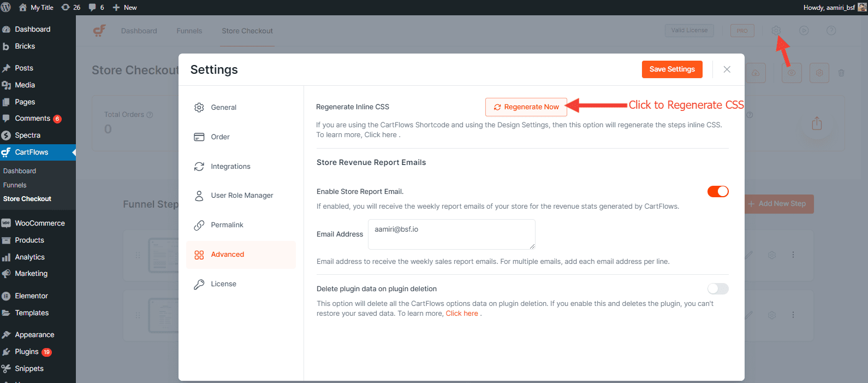Image resolution: width=868 pixels, height=383 pixels.
Task: Click the Regenerate Now button
Action: 526,107
